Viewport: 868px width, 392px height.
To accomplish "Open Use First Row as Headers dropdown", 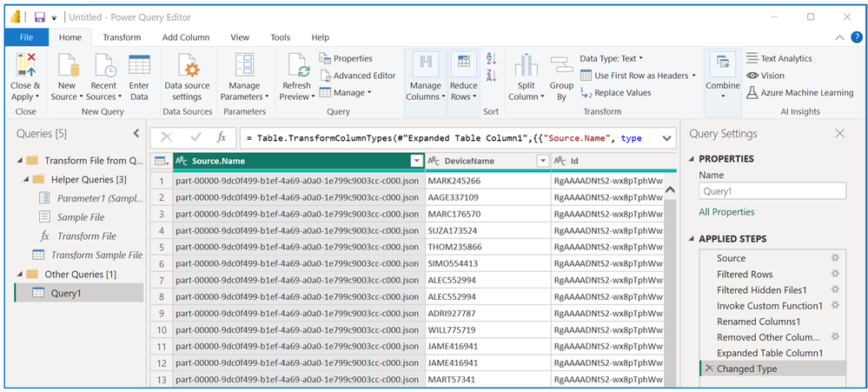I will (639, 76).
